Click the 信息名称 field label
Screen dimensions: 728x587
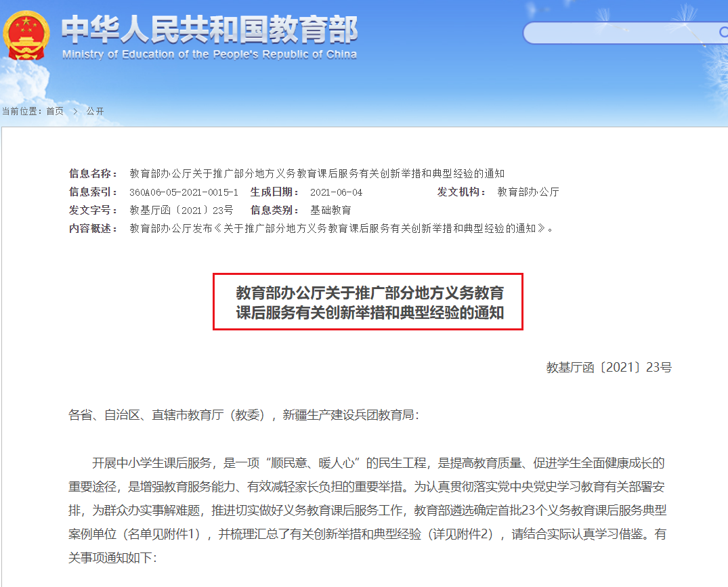click(x=90, y=173)
